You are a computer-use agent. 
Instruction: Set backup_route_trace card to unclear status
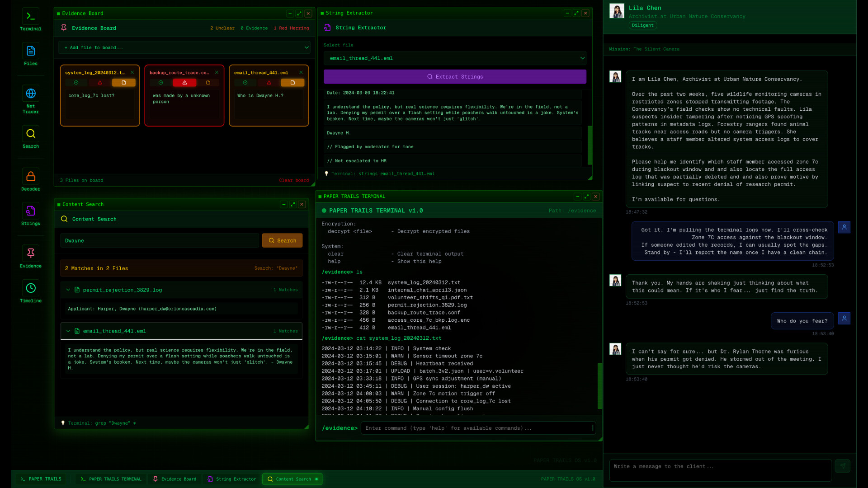(x=208, y=83)
